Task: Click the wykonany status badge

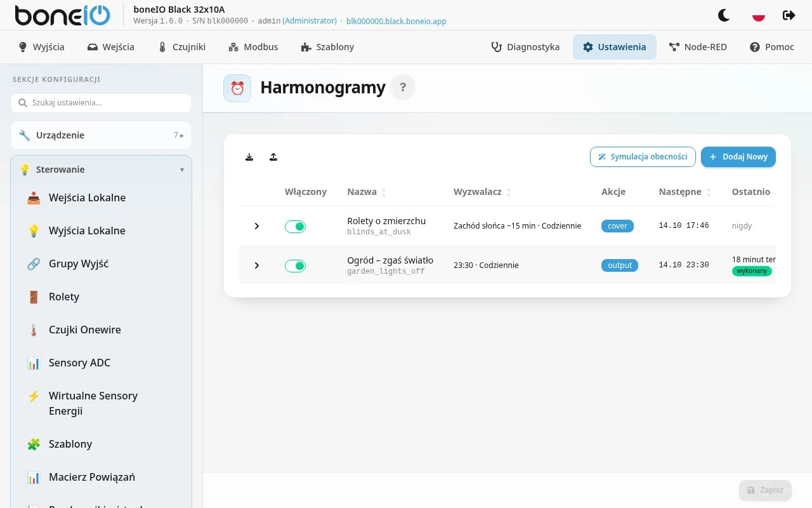Action: [752, 271]
